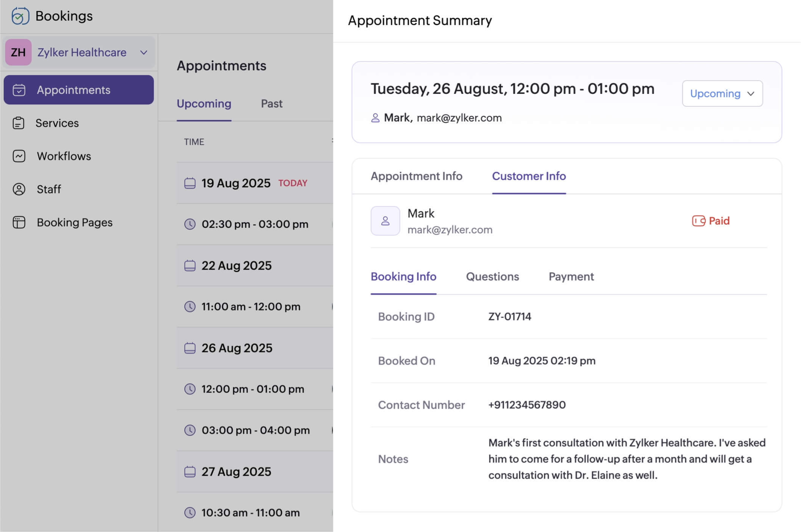Click the Workflows sidebar icon
801x532 pixels.
(19, 156)
